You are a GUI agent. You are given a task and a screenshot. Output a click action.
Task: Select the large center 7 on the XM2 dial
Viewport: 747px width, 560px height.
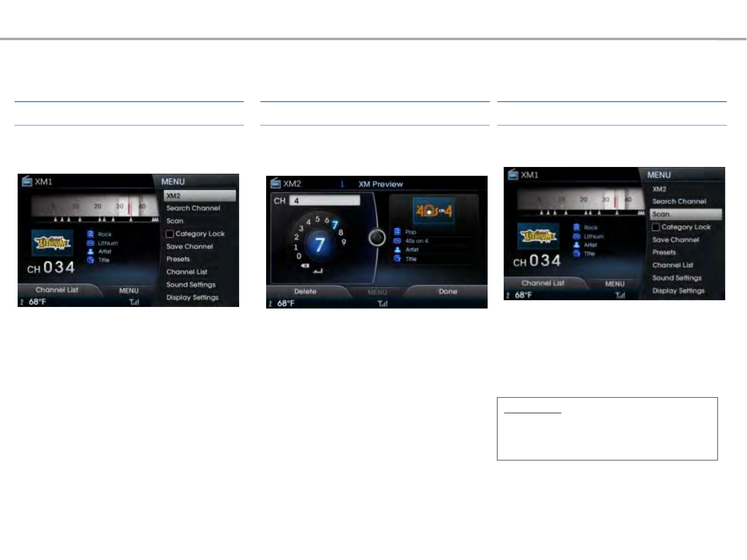pos(320,244)
